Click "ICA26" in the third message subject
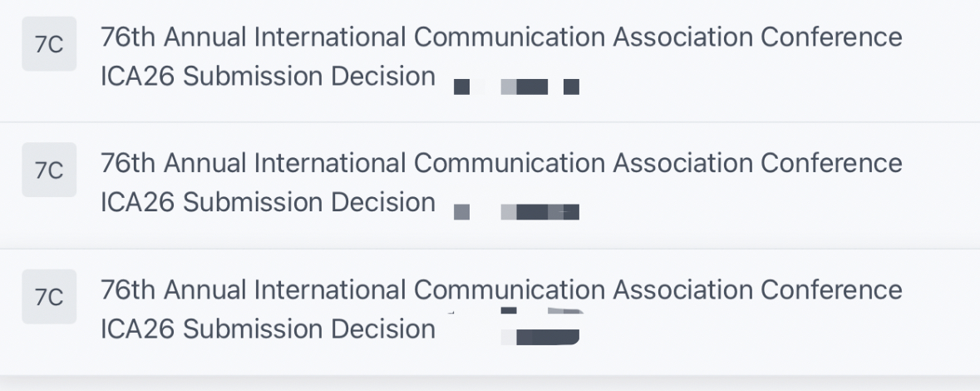Image resolution: width=980 pixels, height=391 pixels. (137, 329)
